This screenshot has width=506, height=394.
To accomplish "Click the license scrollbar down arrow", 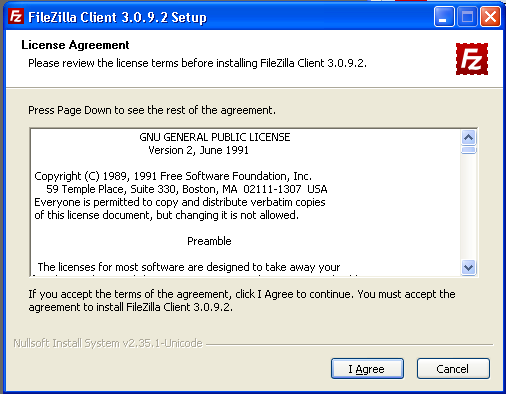I will point(469,267).
